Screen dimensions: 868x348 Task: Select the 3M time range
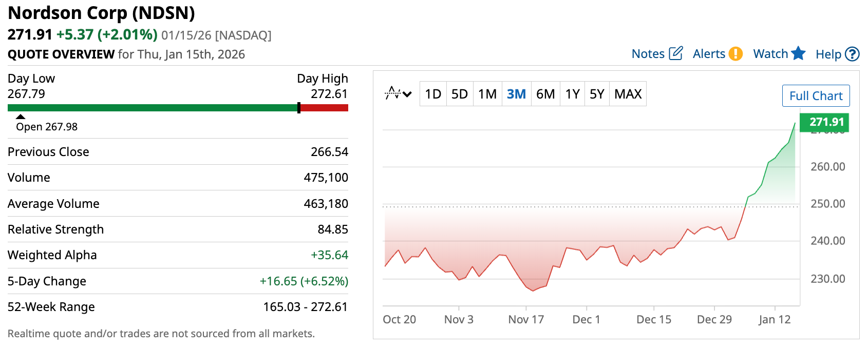pos(516,94)
